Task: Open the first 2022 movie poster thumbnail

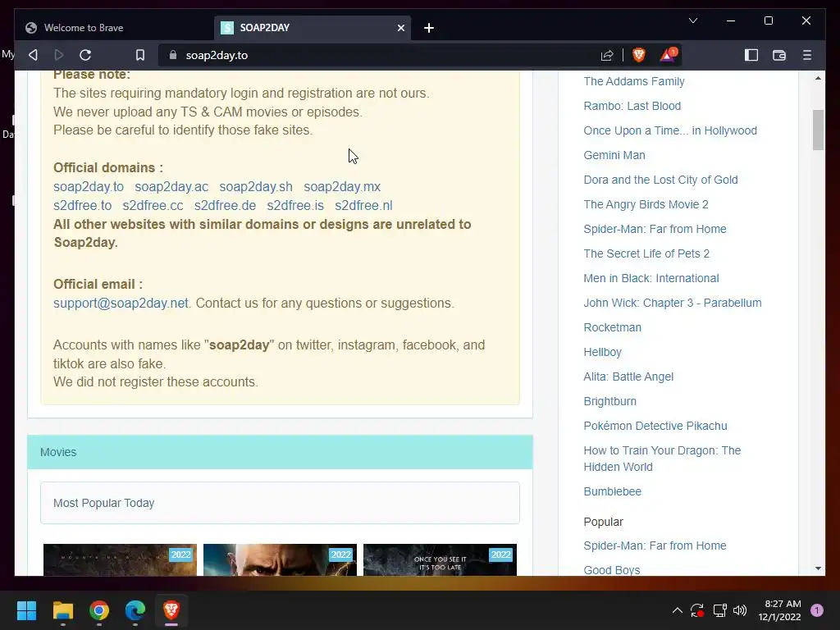Action: 120,559
